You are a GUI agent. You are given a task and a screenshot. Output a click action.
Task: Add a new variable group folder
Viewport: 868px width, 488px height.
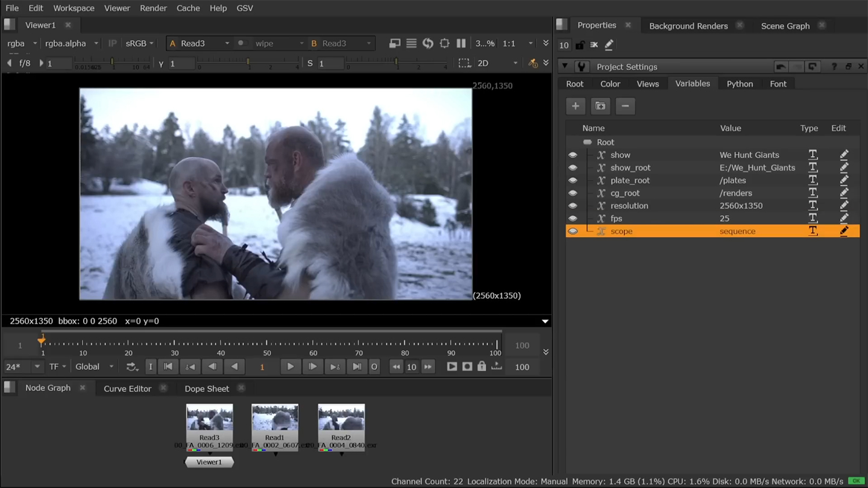tap(600, 106)
